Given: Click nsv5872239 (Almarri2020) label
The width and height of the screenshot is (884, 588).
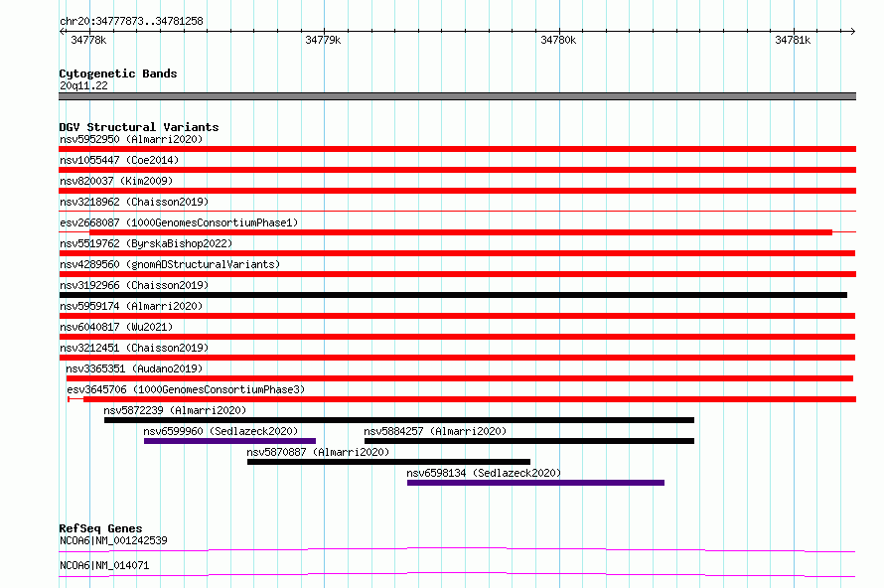Looking at the screenshot, I should [x=175, y=410].
